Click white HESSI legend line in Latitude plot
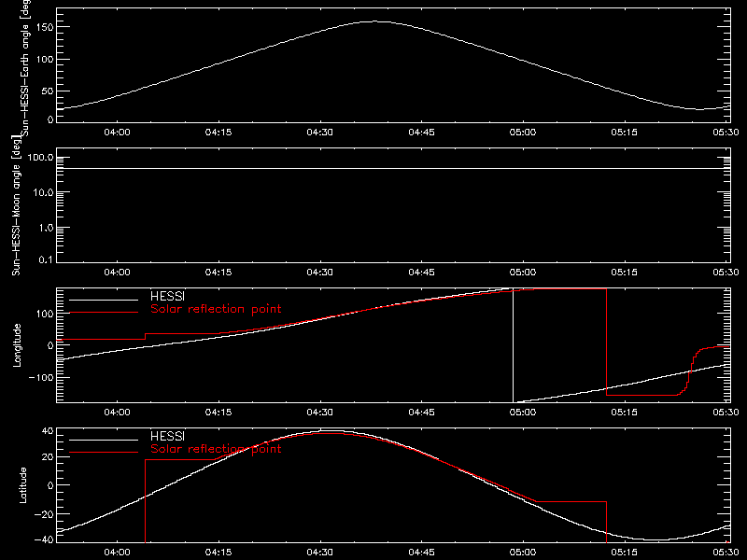Viewport: 747px width, 560px height. coord(104,440)
